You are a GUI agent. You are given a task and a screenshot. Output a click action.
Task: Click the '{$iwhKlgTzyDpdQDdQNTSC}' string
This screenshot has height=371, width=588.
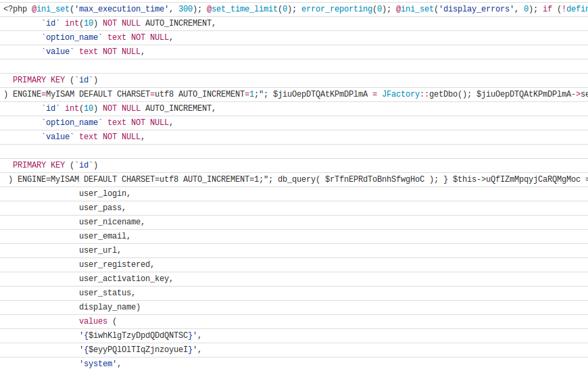click(x=140, y=335)
